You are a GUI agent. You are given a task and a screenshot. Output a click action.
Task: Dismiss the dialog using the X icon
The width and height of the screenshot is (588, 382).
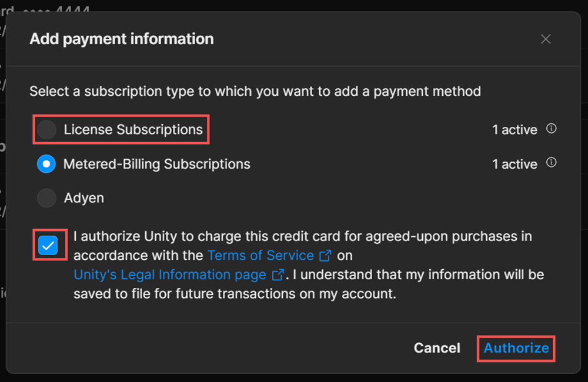545,39
